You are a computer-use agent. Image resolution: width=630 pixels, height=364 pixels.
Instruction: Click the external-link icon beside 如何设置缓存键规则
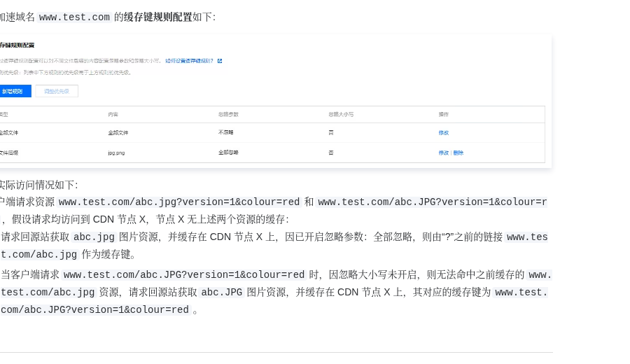tap(220, 61)
